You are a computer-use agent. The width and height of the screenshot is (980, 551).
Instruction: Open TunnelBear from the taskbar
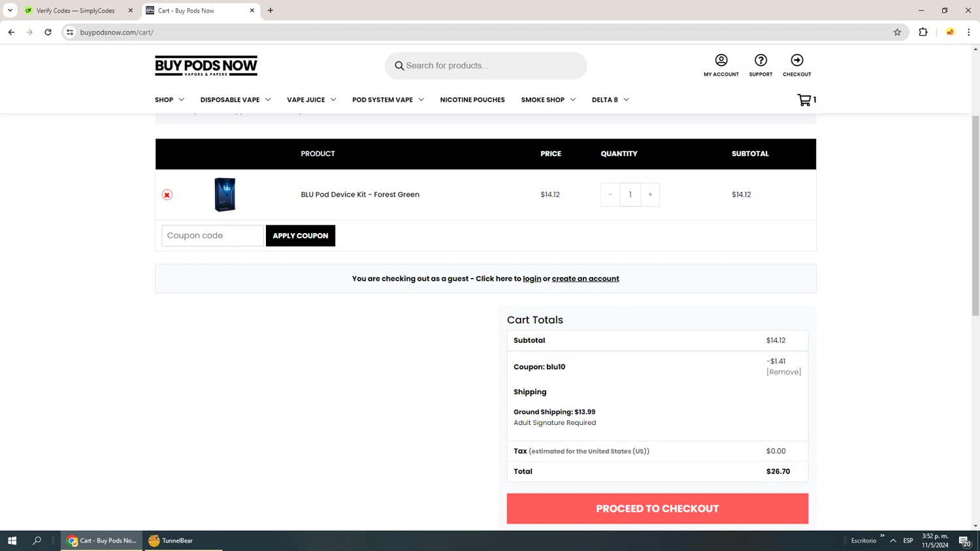[182, 541]
